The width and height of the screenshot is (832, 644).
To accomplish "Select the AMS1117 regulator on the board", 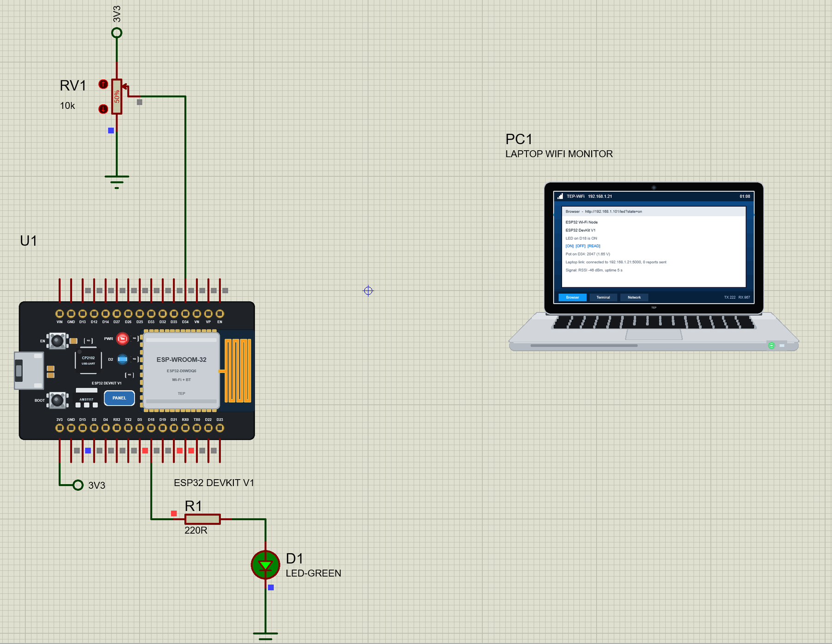I will pyautogui.click(x=86, y=399).
